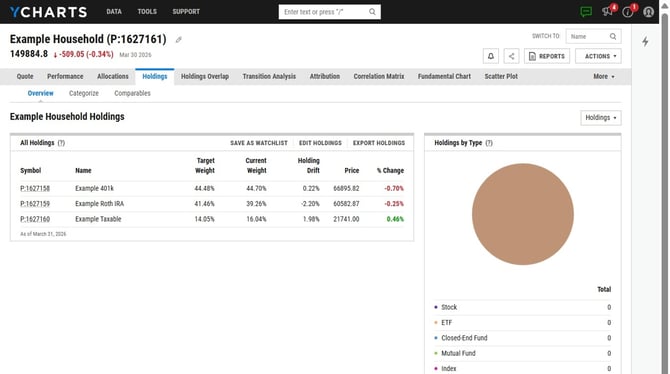This screenshot has height=374, width=670.
Task: Open the Reports button
Action: [547, 56]
